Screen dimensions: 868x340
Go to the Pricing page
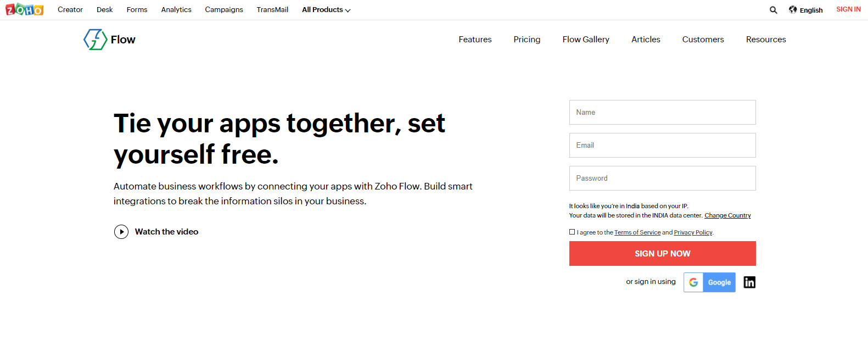[527, 40]
